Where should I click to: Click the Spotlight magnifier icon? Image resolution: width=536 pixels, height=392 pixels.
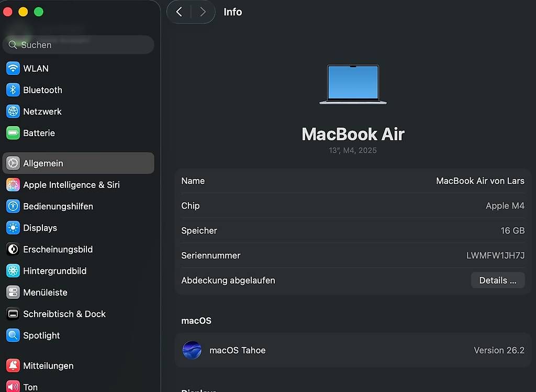[13, 335]
